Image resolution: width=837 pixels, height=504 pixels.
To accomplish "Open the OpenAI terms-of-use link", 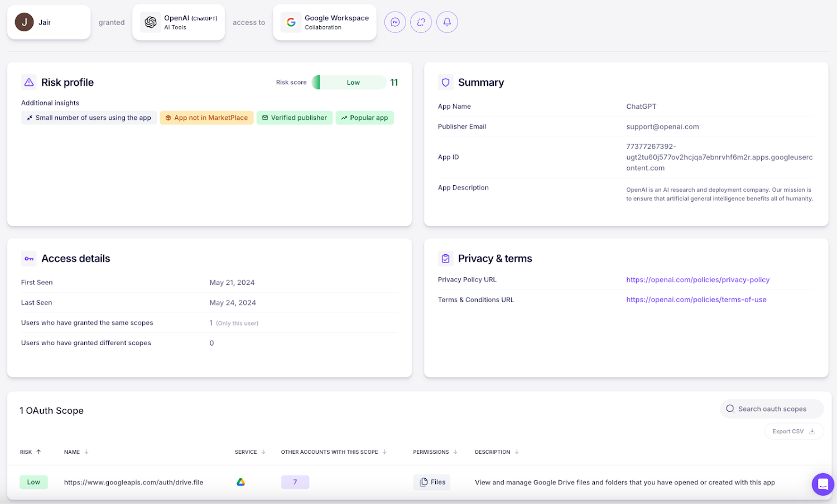I will pyautogui.click(x=696, y=300).
